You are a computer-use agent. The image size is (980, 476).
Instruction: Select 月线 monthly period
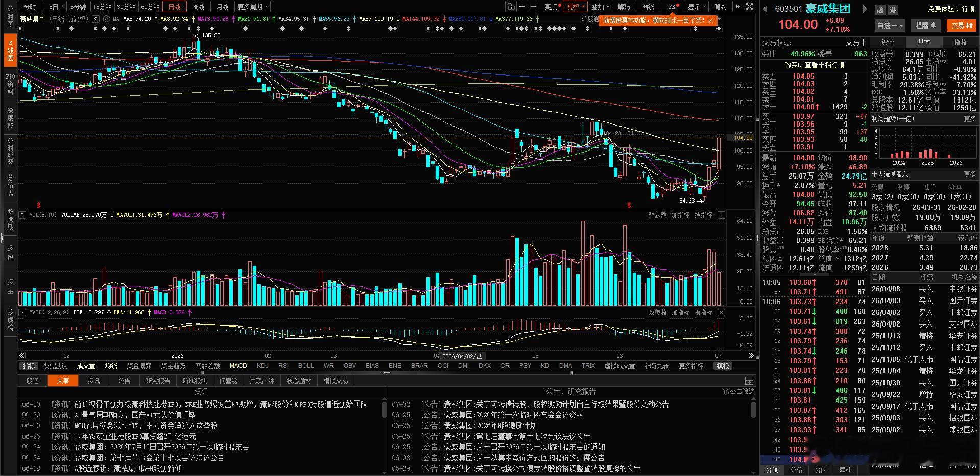[x=223, y=7]
